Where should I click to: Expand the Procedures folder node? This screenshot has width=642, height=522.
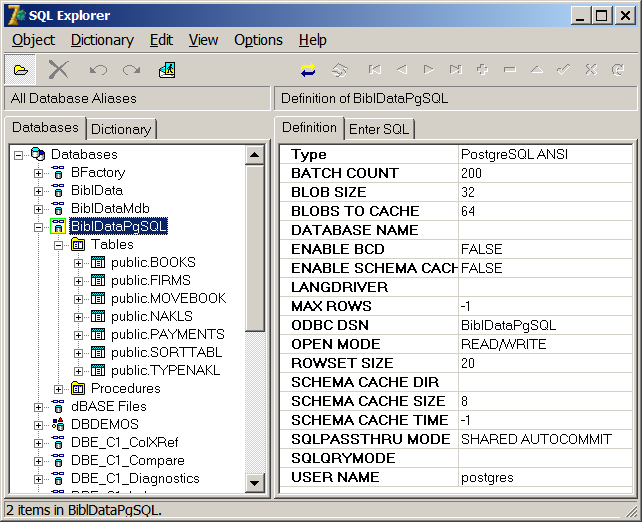click(58, 389)
